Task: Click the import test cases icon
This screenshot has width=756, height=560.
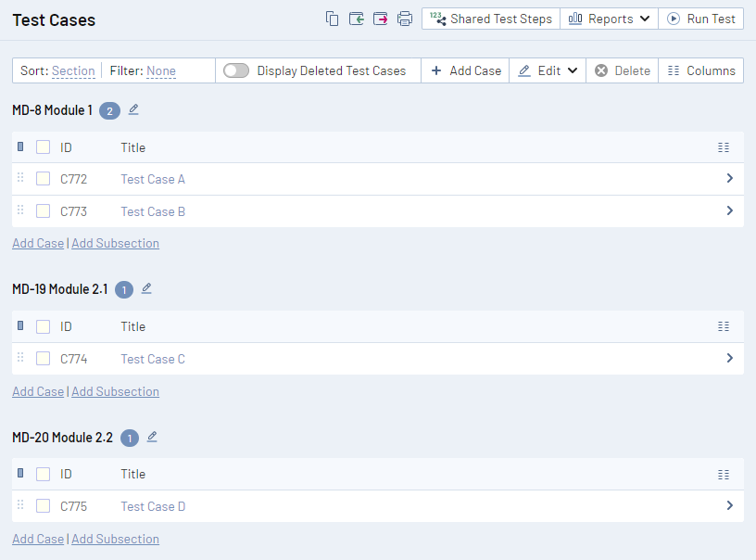Action: coord(357,19)
